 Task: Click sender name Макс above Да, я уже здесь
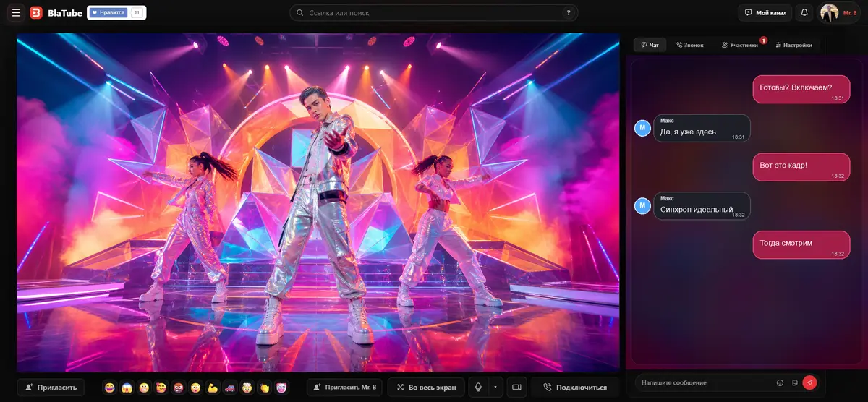point(667,121)
